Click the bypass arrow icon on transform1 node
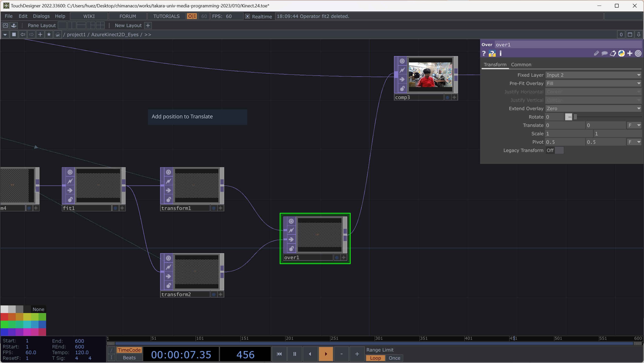Screen dimensions: 644x363 (168, 190)
